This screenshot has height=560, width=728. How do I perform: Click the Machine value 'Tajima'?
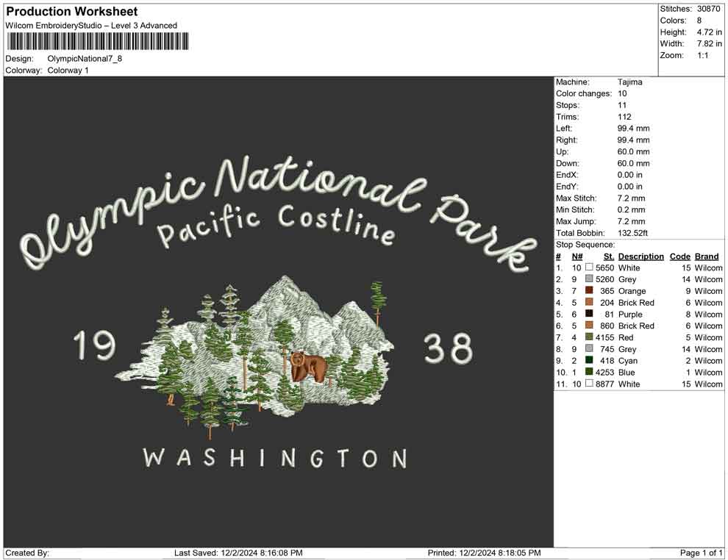pyautogui.click(x=630, y=82)
